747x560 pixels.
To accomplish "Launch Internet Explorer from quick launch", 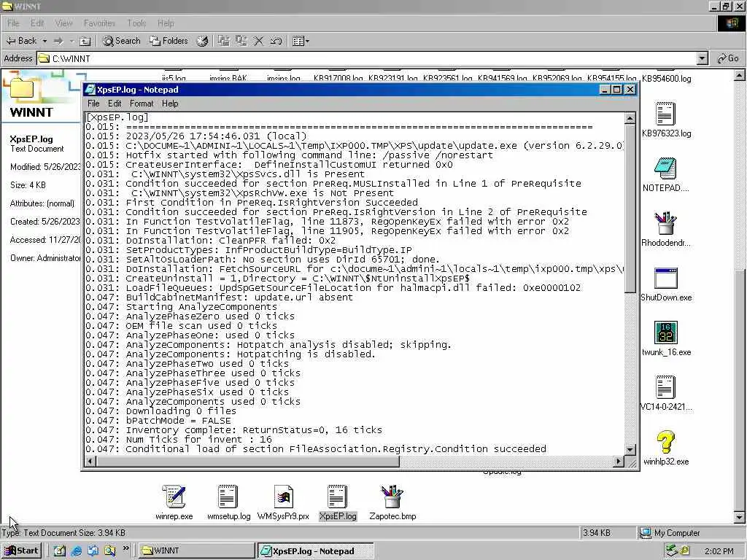I will coord(76,551).
